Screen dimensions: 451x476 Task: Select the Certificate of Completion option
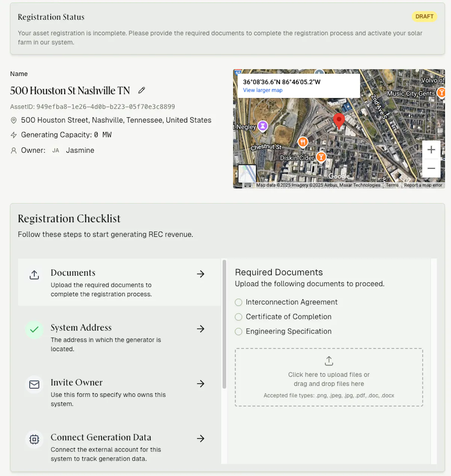238,317
